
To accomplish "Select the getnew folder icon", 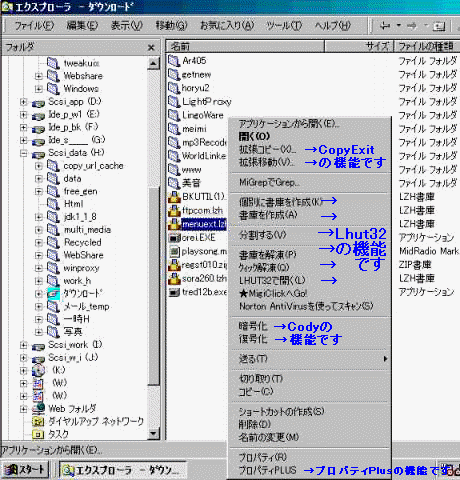I will [174, 74].
